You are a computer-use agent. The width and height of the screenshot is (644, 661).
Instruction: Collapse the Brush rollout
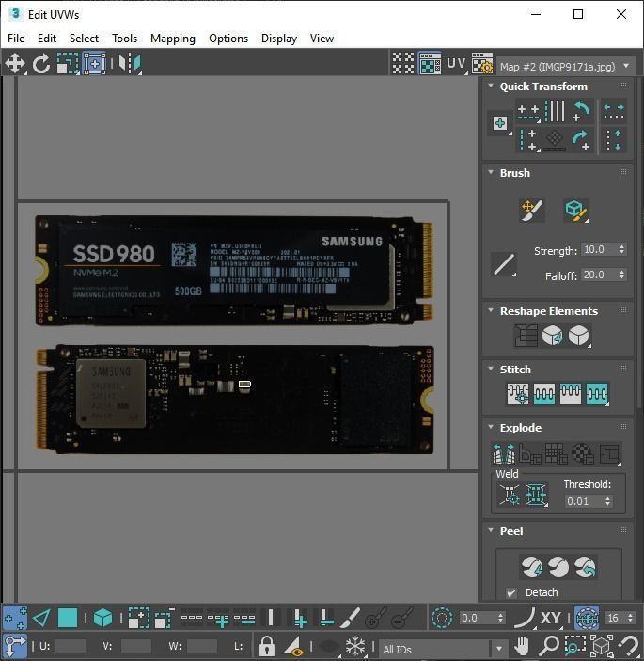pos(491,172)
